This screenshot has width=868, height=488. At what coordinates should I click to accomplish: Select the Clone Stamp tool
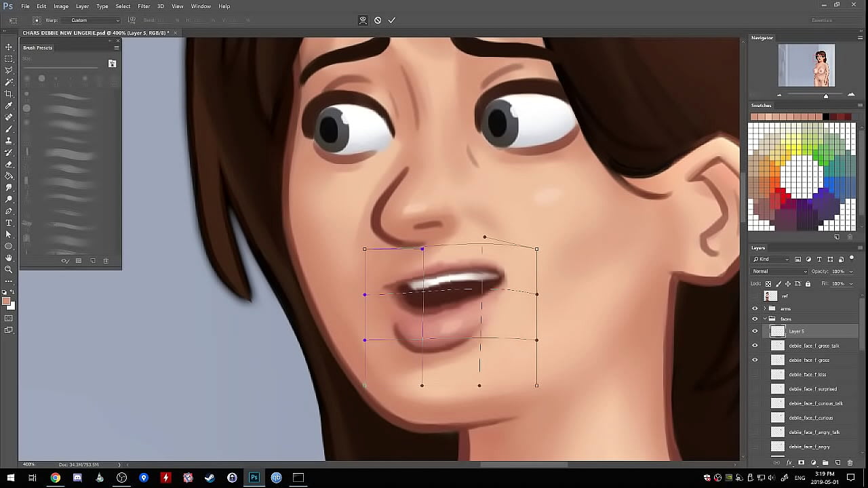[9, 141]
